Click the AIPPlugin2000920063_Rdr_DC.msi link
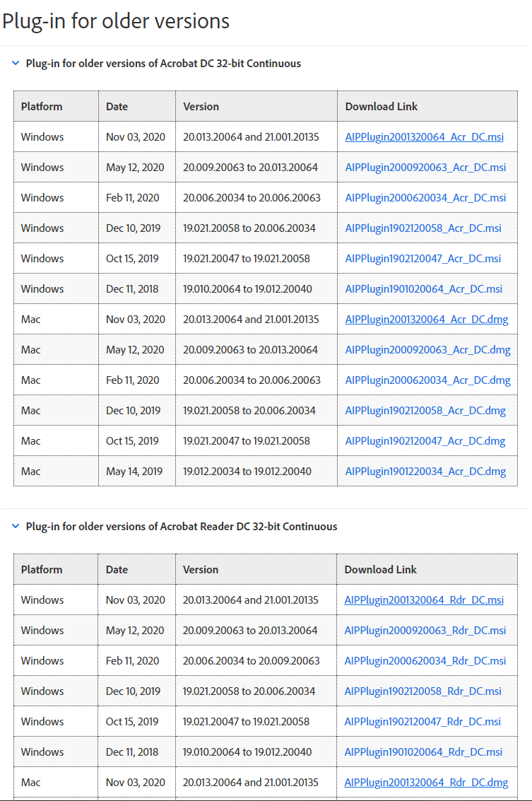The image size is (532, 801). [425, 631]
